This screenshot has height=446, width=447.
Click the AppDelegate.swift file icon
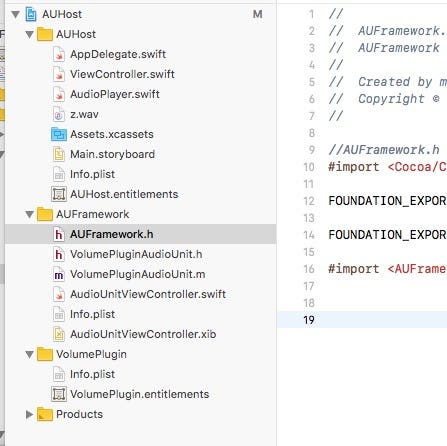point(59,54)
